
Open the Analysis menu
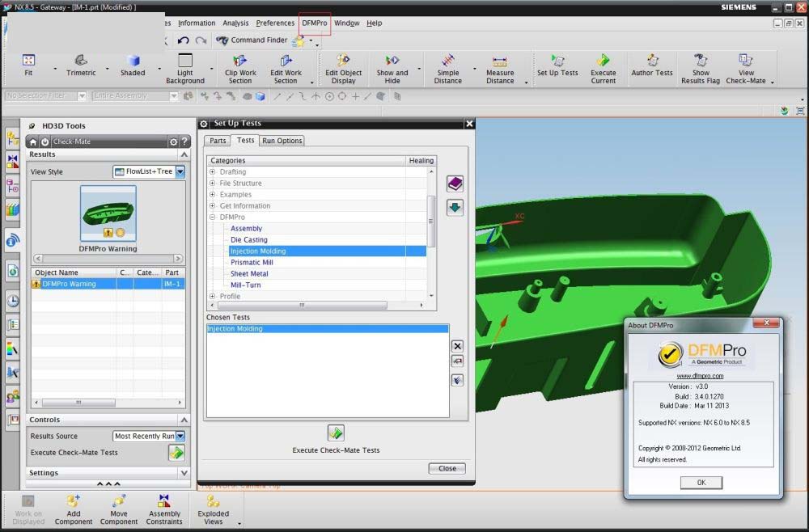(235, 23)
